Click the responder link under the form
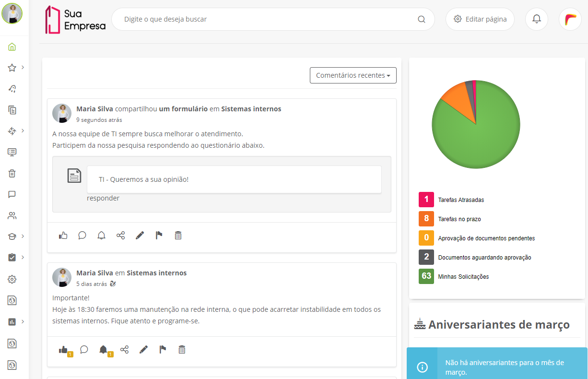 103,198
